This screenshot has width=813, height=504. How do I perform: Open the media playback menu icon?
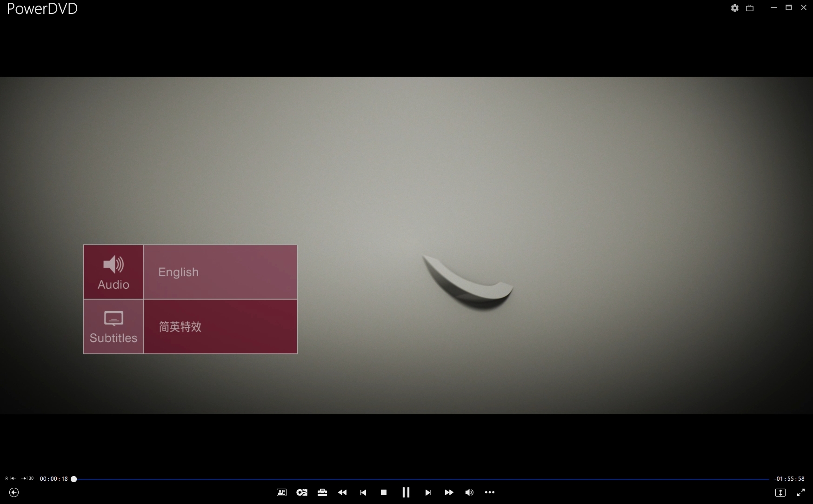[x=302, y=492]
